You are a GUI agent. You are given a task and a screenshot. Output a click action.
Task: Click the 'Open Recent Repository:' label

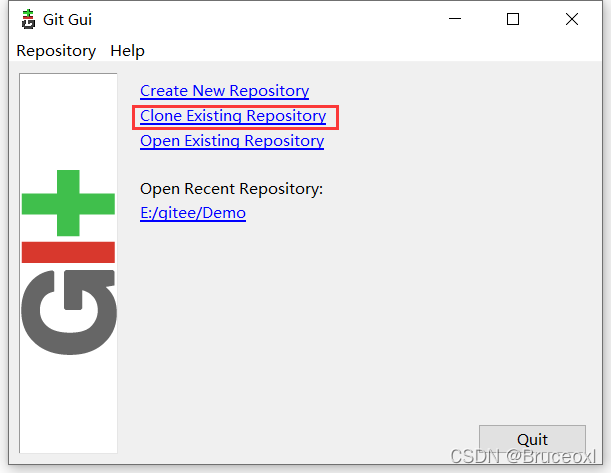pos(231,189)
